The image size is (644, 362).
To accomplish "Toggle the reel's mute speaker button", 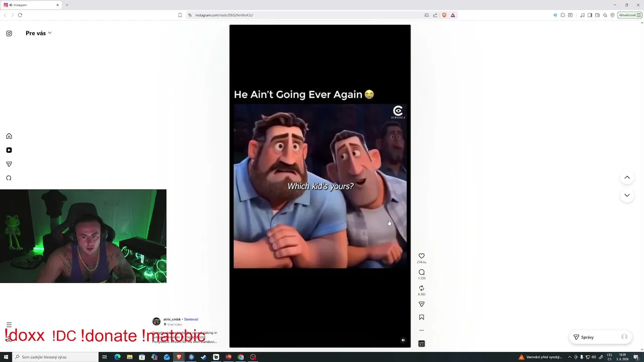I will tap(403, 340).
